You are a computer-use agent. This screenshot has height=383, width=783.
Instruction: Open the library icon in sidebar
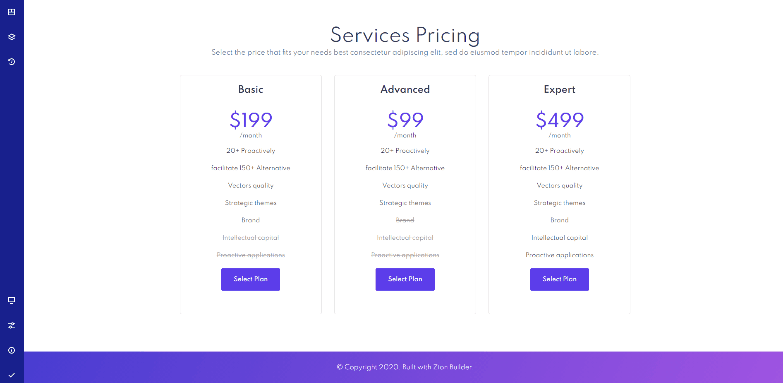tap(11, 12)
